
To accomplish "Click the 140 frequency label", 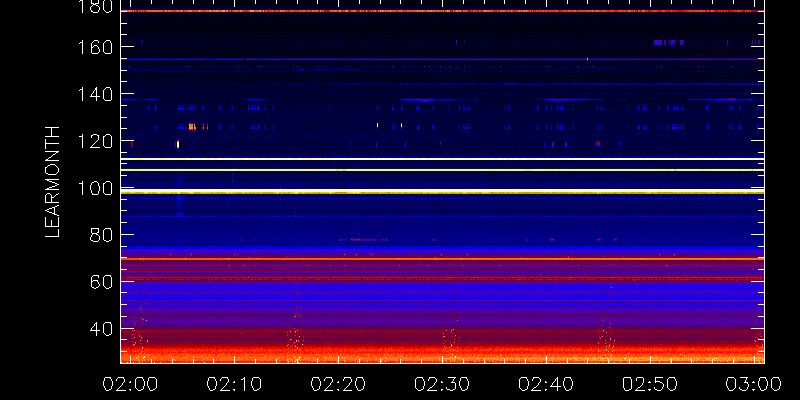I will (96, 94).
